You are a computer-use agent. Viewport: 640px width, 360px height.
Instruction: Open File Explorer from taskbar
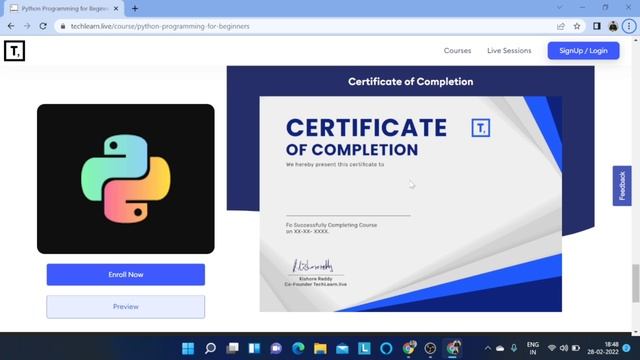320,348
